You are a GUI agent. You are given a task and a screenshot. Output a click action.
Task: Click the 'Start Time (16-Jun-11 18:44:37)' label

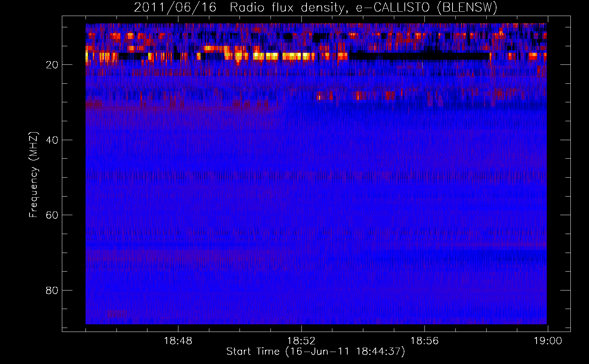(x=316, y=352)
